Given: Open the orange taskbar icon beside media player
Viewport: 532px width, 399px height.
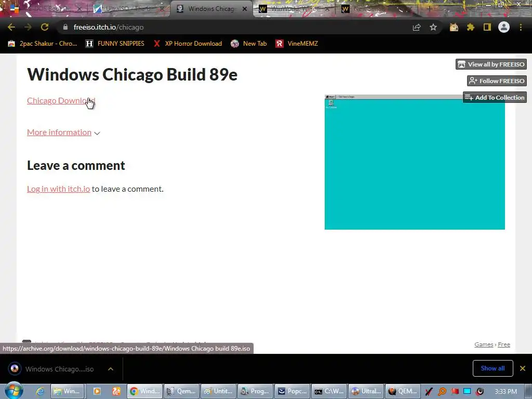Looking at the screenshot, I should tap(116, 391).
